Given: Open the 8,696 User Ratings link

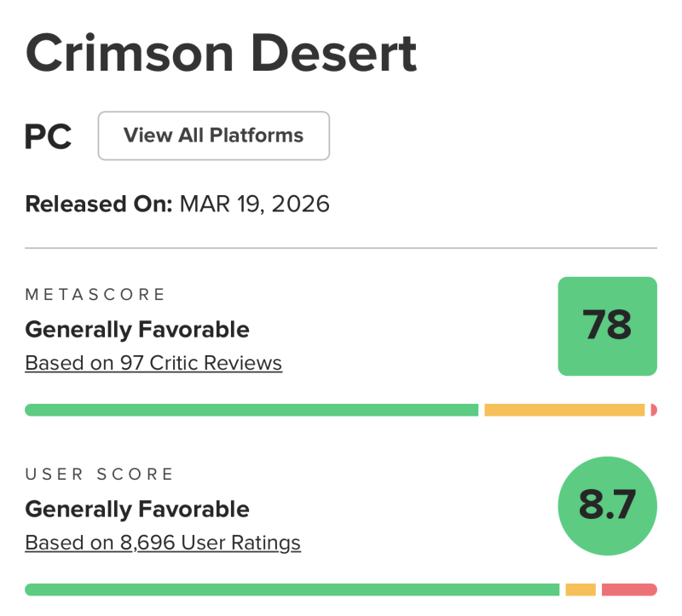Looking at the screenshot, I should (163, 543).
